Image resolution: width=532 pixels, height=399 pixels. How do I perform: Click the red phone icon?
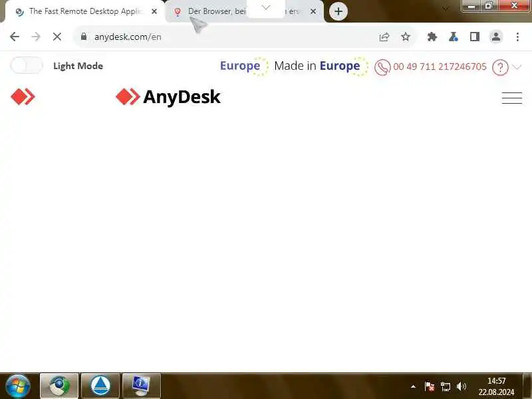(x=382, y=67)
